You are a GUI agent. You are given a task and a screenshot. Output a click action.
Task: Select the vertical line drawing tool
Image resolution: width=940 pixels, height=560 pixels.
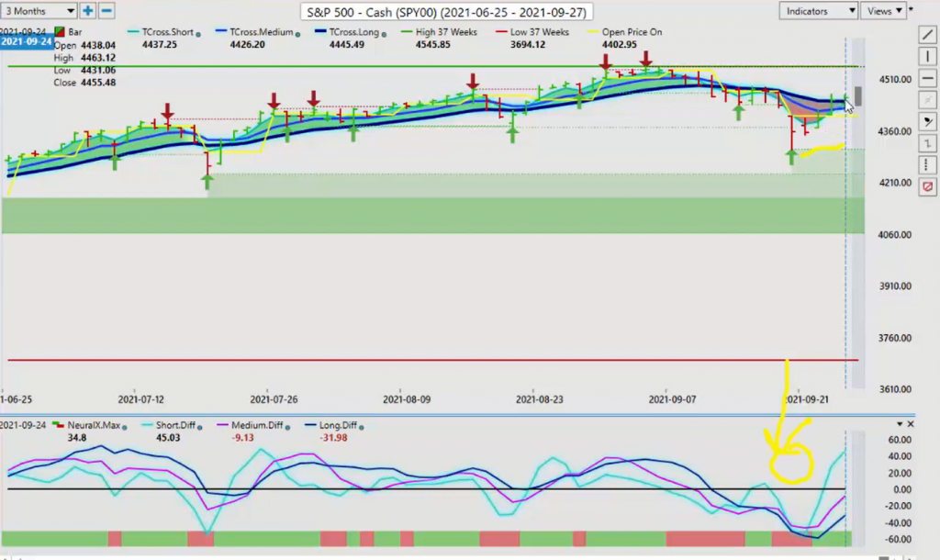click(x=927, y=56)
